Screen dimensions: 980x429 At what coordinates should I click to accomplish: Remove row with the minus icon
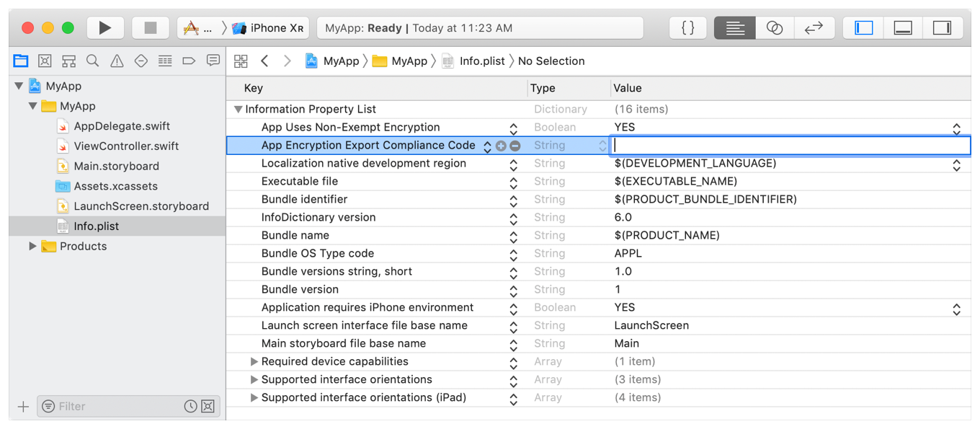click(514, 146)
